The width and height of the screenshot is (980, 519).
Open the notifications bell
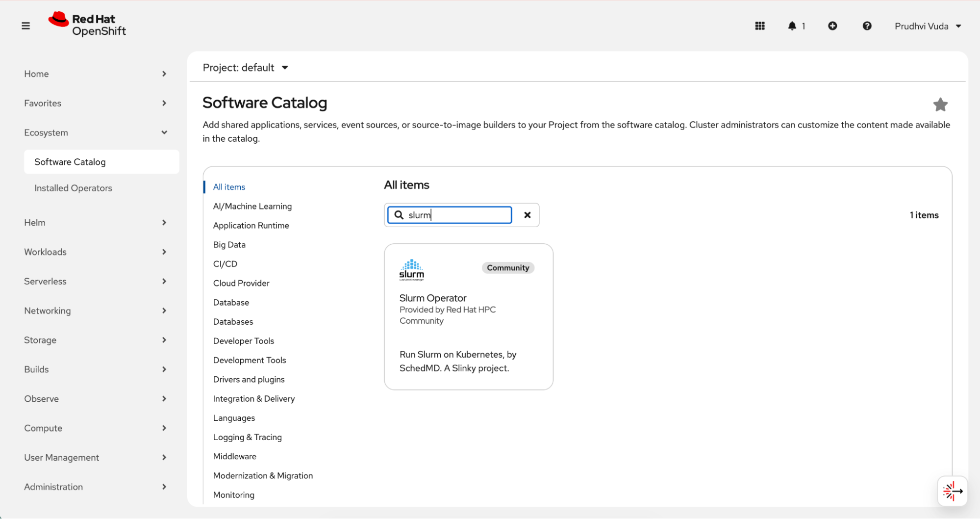792,26
